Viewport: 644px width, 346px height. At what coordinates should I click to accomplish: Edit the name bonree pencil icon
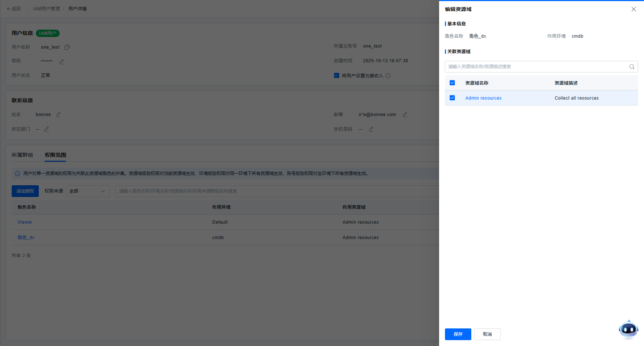tap(58, 115)
